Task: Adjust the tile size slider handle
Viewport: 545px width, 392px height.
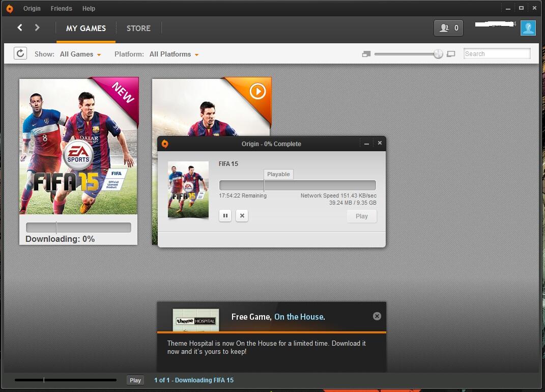Action: pos(438,54)
